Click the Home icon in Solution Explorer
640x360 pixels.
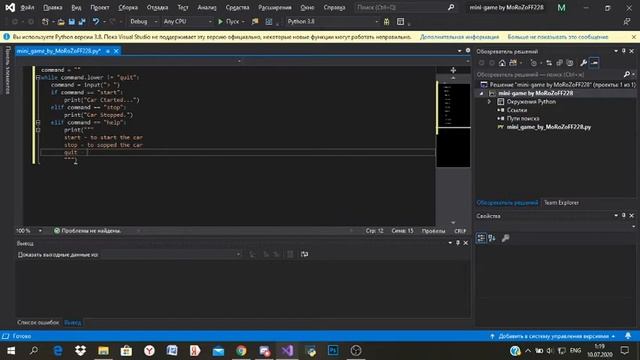pyautogui.click(x=502, y=63)
